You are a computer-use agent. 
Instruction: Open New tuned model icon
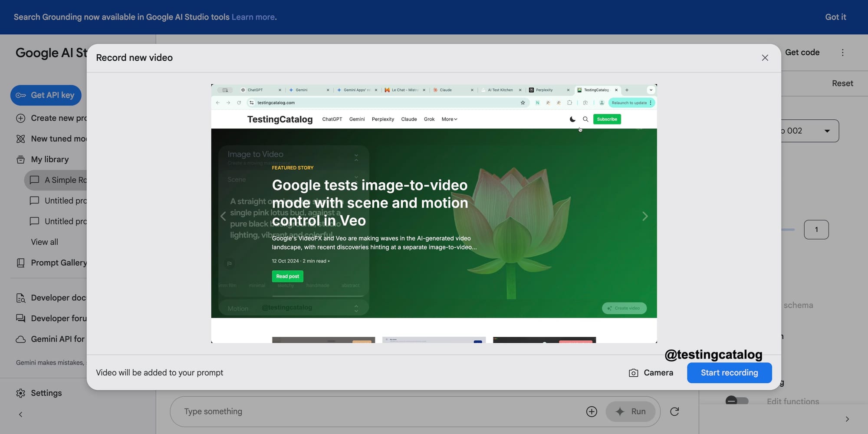click(x=20, y=139)
